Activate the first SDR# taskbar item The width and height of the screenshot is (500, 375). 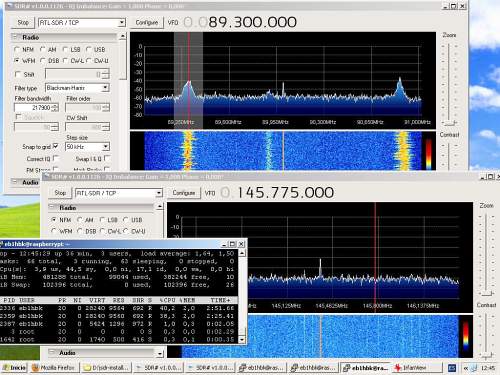click(x=159, y=368)
